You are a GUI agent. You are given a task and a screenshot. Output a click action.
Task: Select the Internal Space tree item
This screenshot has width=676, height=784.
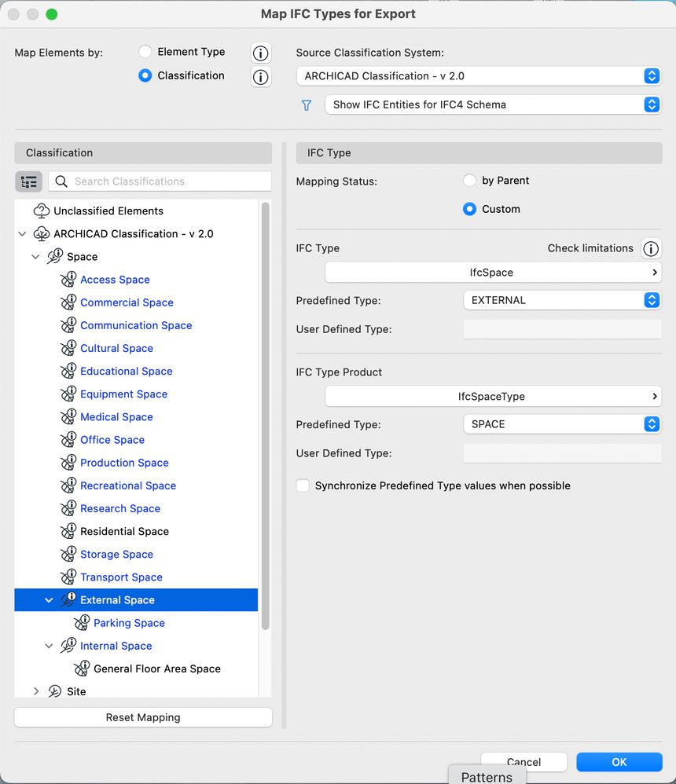click(x=116, y=646)
